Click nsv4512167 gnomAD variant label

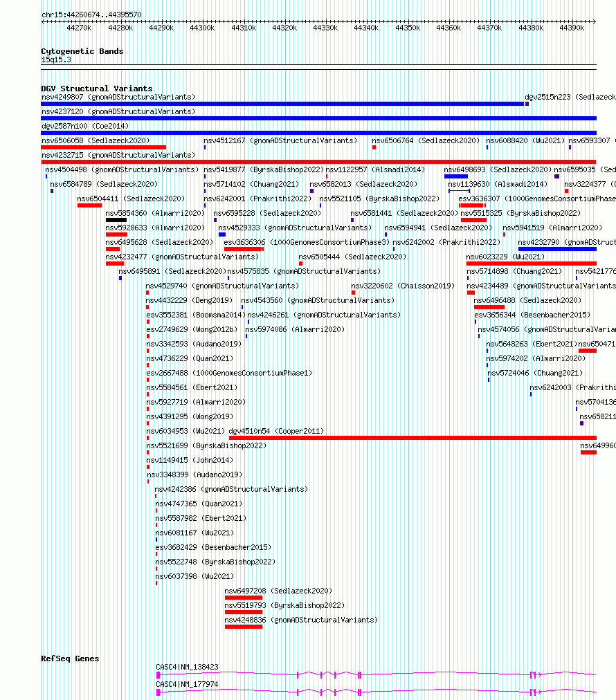pyautogui.click(x=280, y=140)
